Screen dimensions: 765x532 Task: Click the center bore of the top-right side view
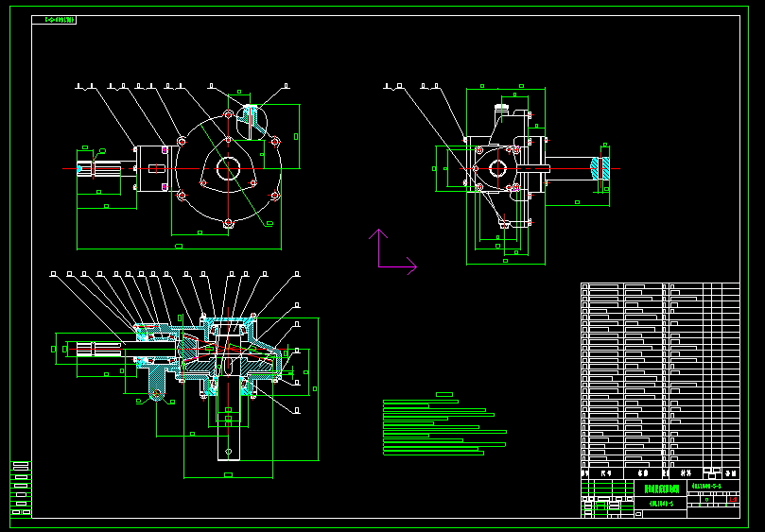pos(497,169)
